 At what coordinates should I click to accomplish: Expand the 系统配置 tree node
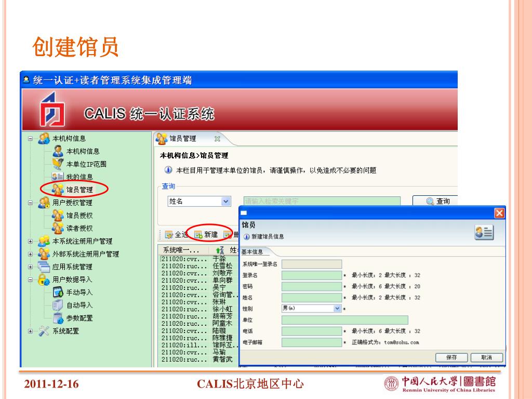pyautogui.click(x=30, y=331)
